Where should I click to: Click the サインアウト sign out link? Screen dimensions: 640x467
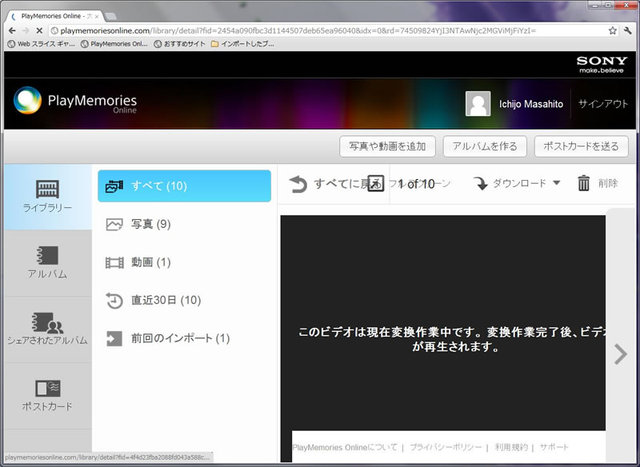click(603, 104)
